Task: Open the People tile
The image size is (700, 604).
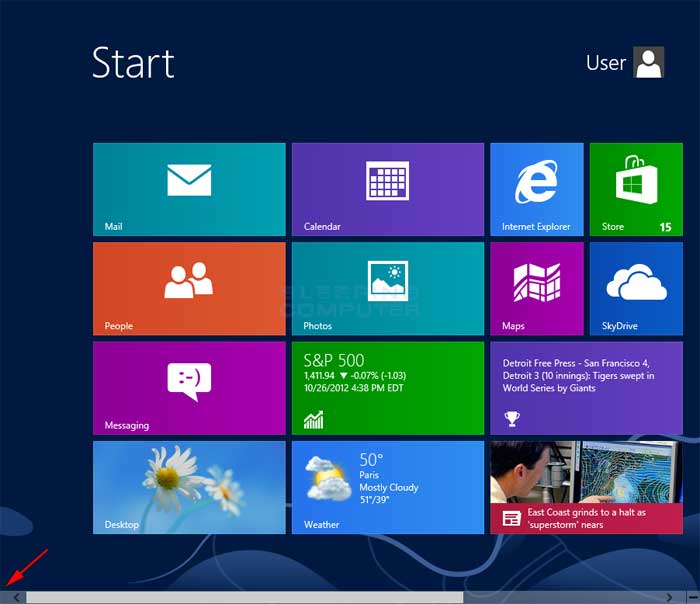Action: (x=189, y=289)
